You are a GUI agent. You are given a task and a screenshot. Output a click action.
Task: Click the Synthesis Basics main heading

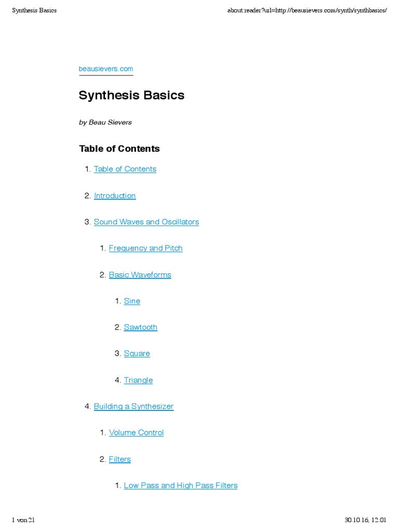pos(131,95)
